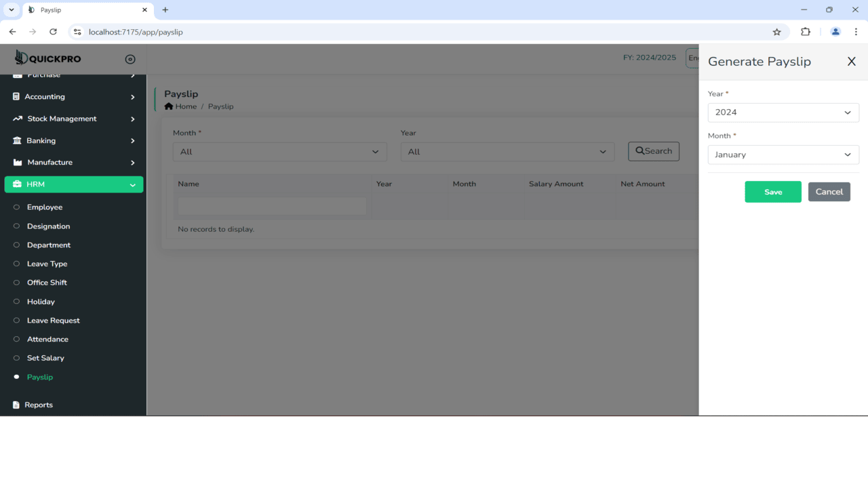Select Employee from the HRM menu
The height and width of the screenshot is (488, 868).
44,207
